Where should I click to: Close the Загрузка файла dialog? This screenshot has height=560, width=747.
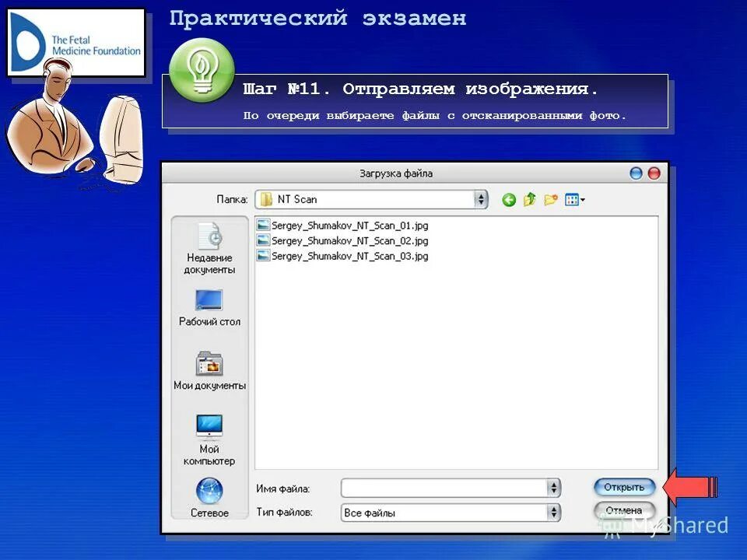tap(654, 173)
